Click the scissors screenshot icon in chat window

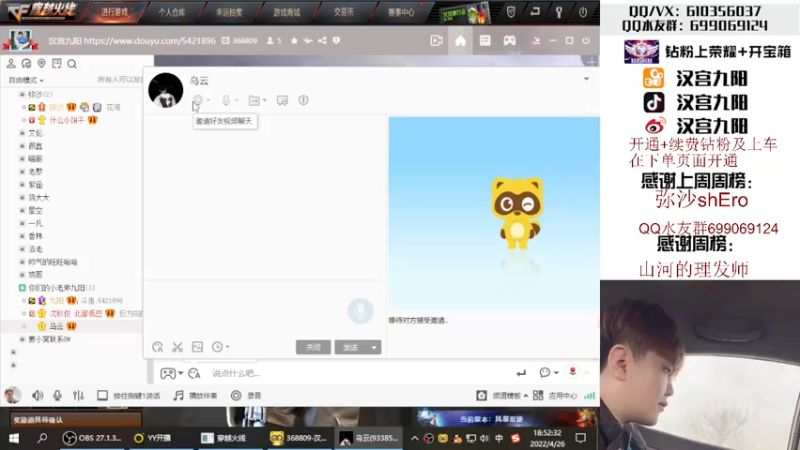click(177, 347)
